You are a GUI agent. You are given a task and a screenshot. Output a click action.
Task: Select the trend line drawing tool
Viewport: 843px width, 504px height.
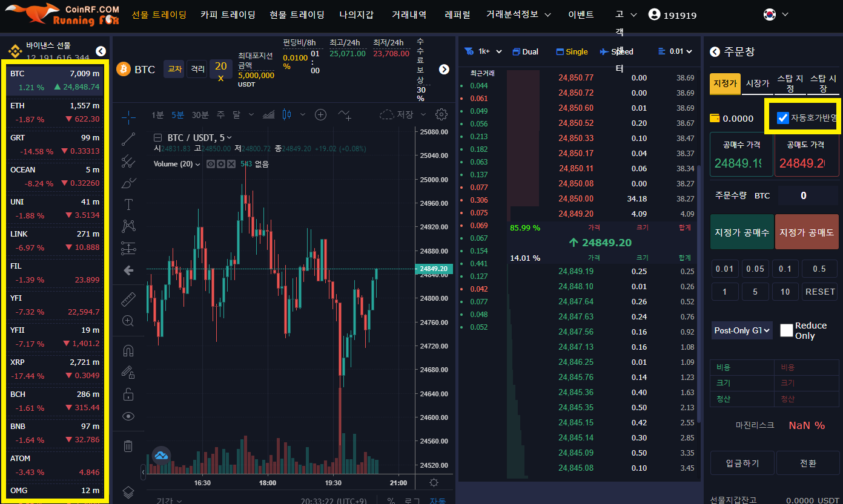(128, 139)
